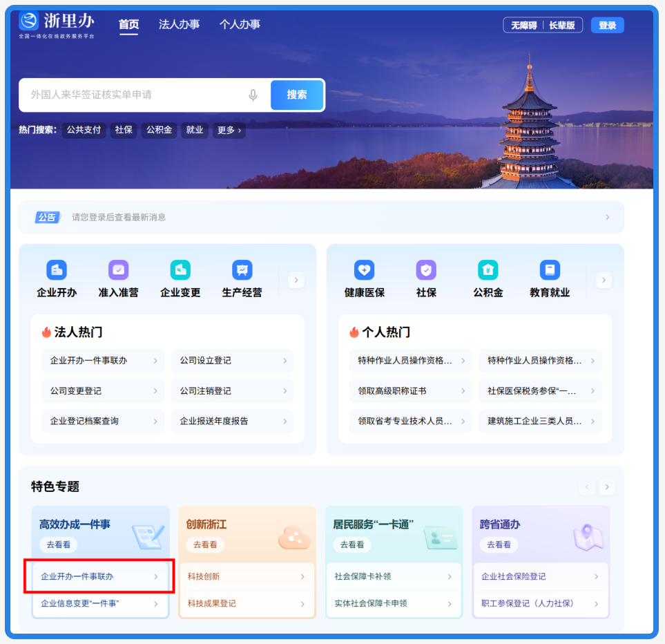Open 实体社会保障卡申领
The height and width of the screenshot is (644, 665).
(x=394, y=604)
